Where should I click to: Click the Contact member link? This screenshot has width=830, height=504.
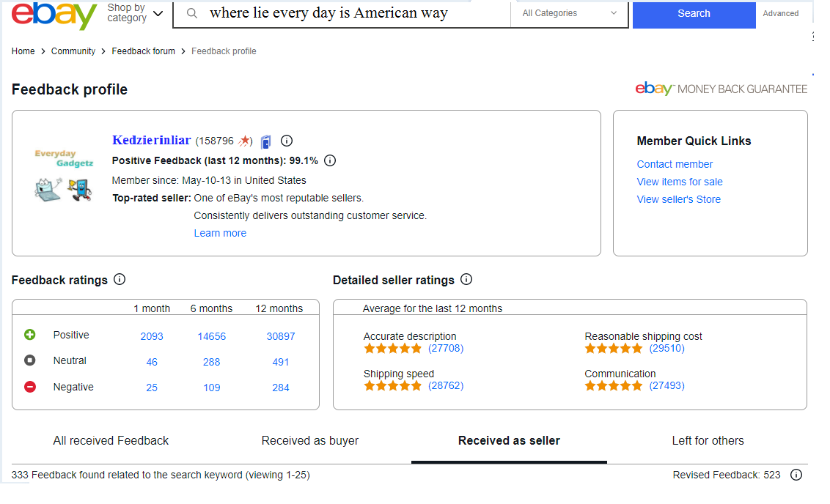675,164
